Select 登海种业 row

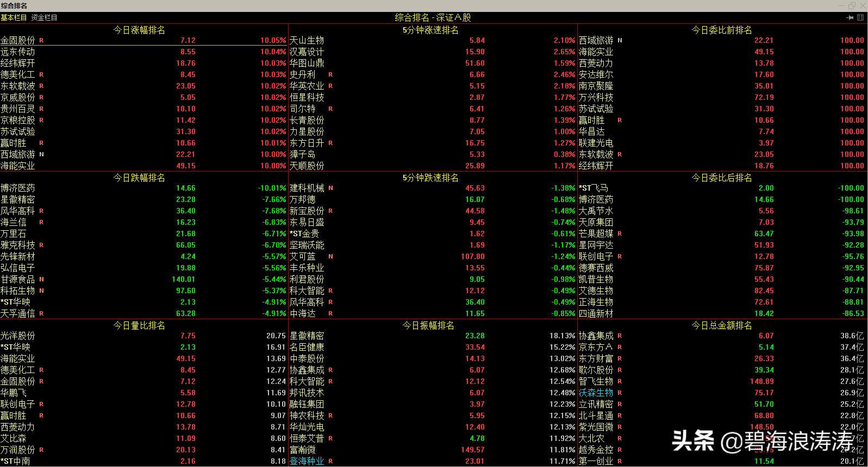pyautogui.click(x=433, y=461)
